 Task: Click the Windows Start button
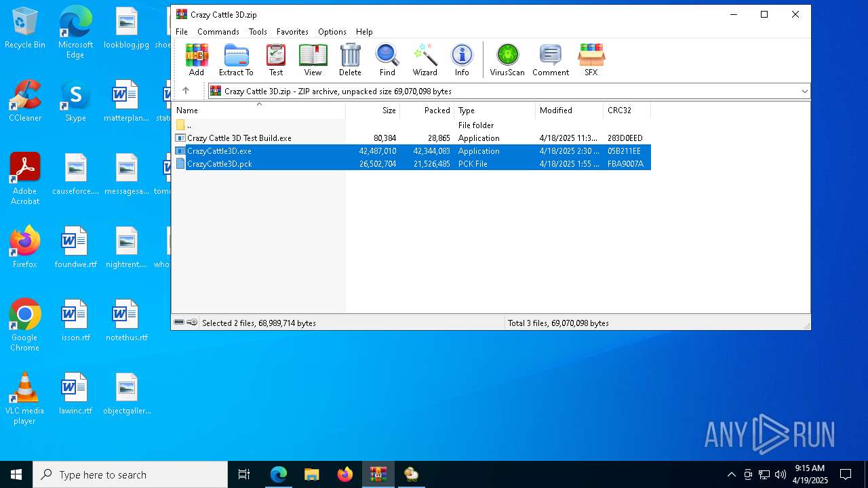click(16, 474)
